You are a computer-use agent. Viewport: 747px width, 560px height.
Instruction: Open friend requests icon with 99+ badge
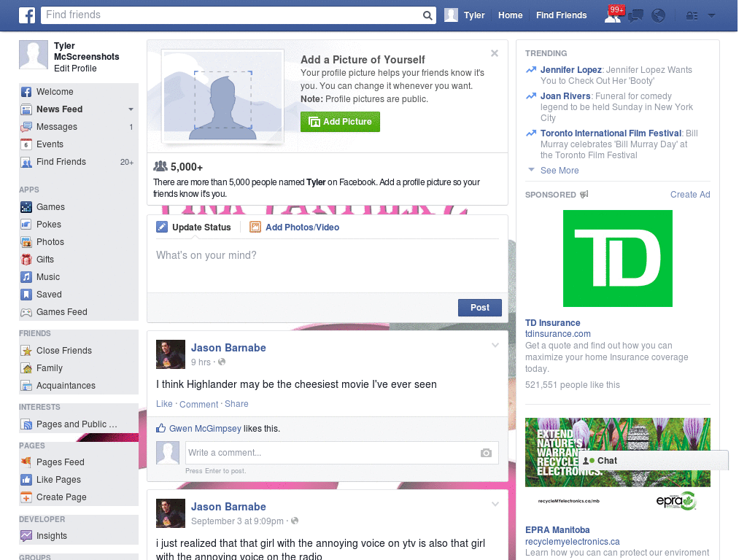pos(613,15)
